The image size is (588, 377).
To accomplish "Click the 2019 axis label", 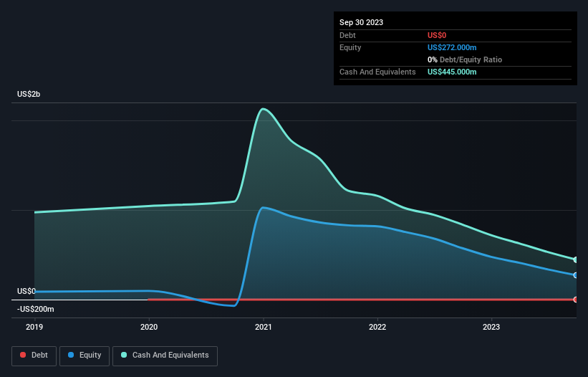I will [x=34, y=327].
